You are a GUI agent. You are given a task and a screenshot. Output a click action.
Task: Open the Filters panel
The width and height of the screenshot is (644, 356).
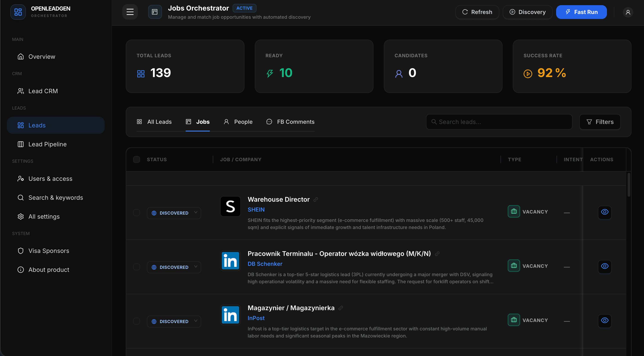point(600,122)
